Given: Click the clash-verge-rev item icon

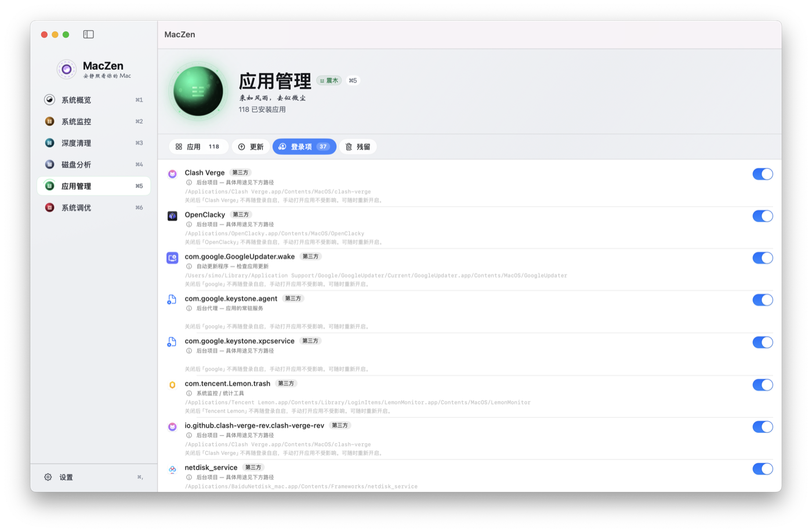Looking at the screenshot, I should [x=172, y=427].
